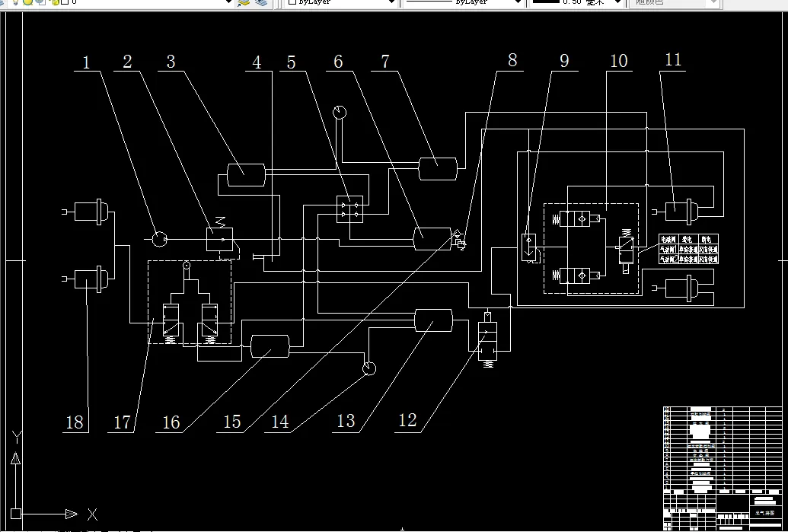Select callout number 6 label
Image resolution: width=788 pixels, height=532 pixels.
point(338,62)
